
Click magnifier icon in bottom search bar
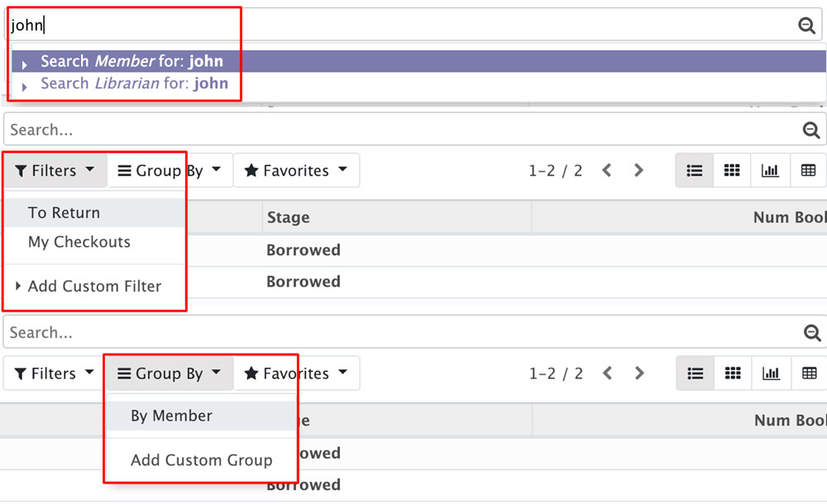coord(812,333)
